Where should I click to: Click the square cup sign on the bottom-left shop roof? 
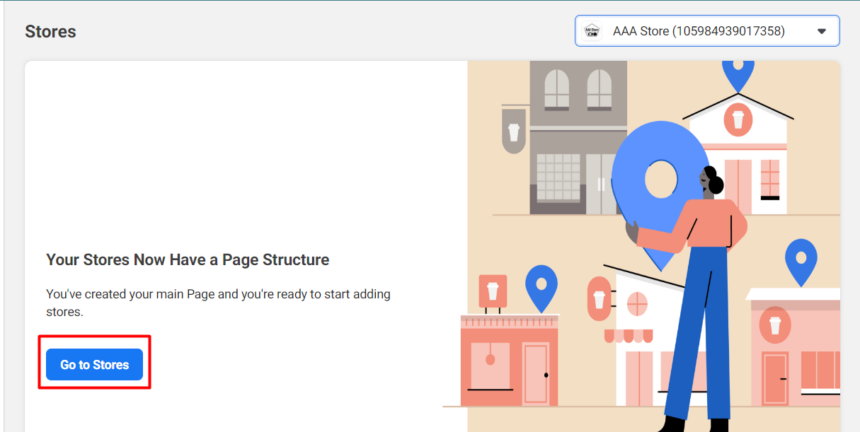click(491, 290)
